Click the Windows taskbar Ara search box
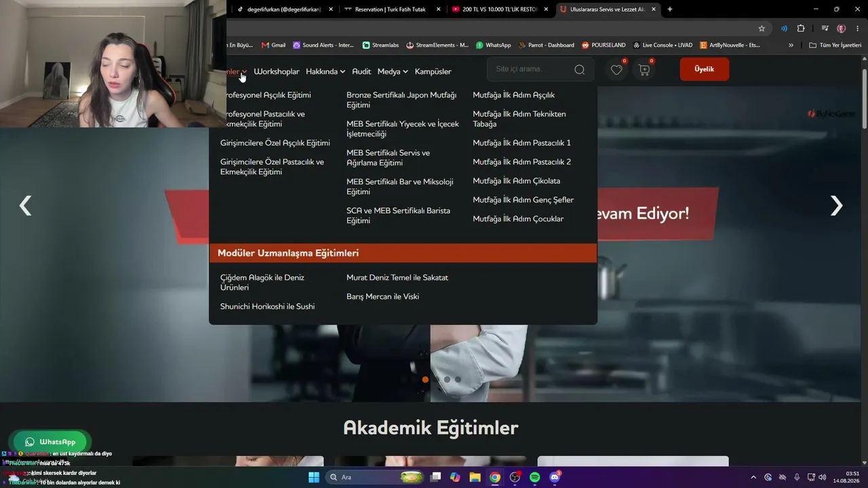Image resolution: width=868 pixels, height=488 pixels. (x=376, y=477)
